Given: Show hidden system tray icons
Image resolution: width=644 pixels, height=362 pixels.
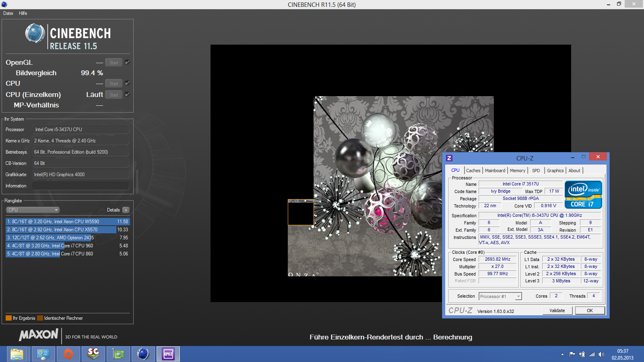Looking at the screenshot, I should [562, 354].
